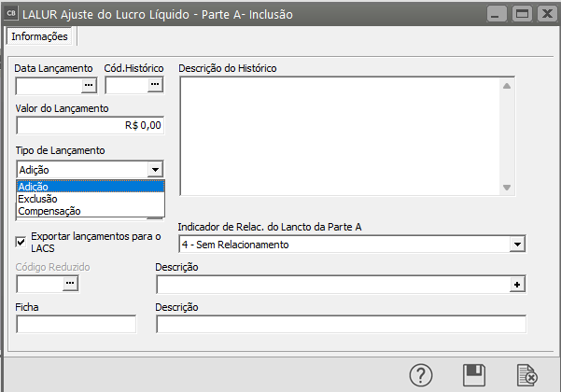Click the help question mark icon
The image size is (561, 392).
422,375
